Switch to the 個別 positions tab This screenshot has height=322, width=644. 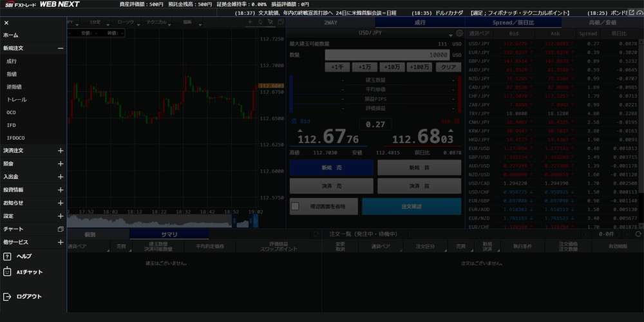coord(90,234)
